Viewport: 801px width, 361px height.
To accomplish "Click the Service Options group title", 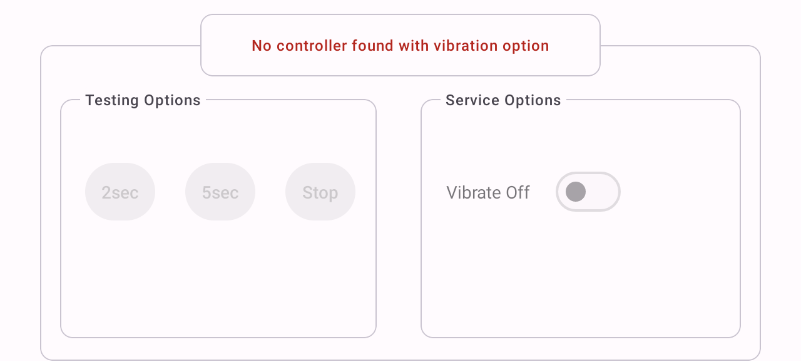I will [x=503, y=100].
